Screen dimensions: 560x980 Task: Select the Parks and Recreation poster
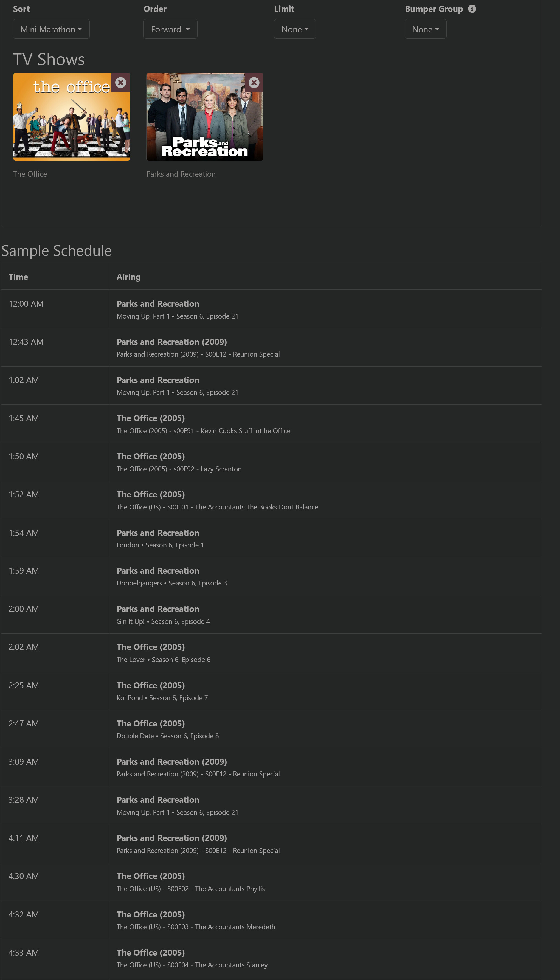point(205,117)
